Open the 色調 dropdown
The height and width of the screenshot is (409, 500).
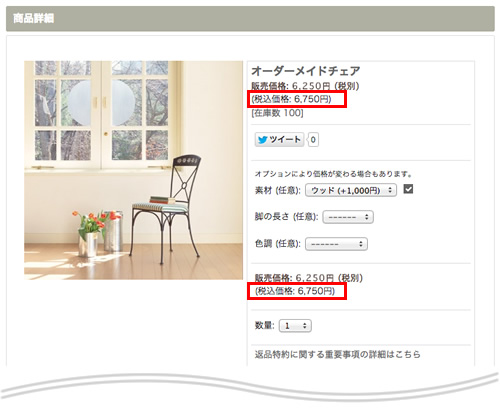coord(336,244)
